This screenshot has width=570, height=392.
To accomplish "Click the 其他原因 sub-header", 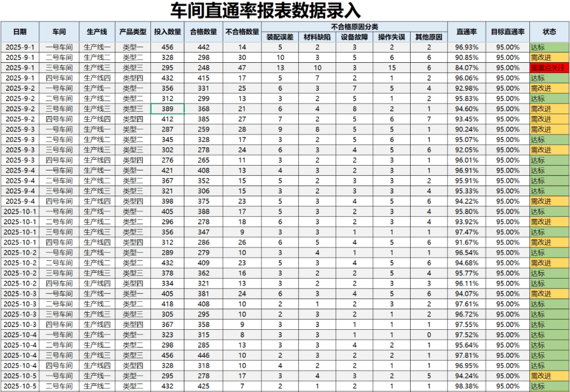I will point(429,37).
